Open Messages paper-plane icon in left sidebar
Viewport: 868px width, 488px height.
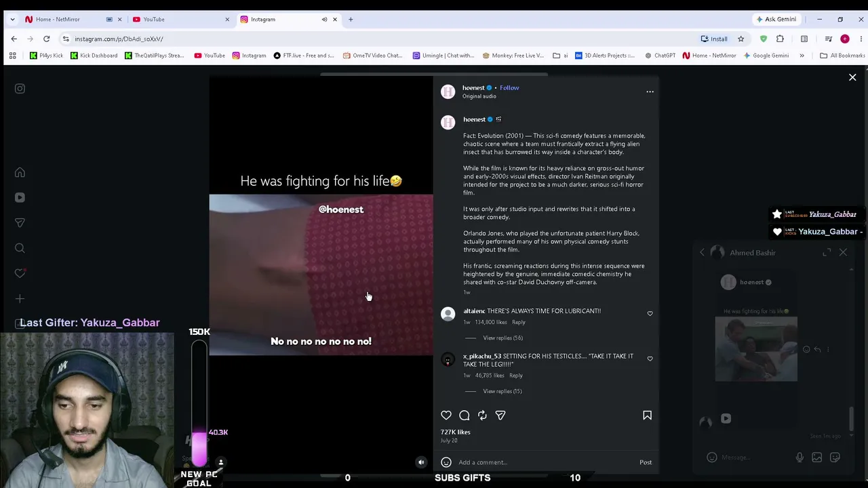(x=20, y=222)
